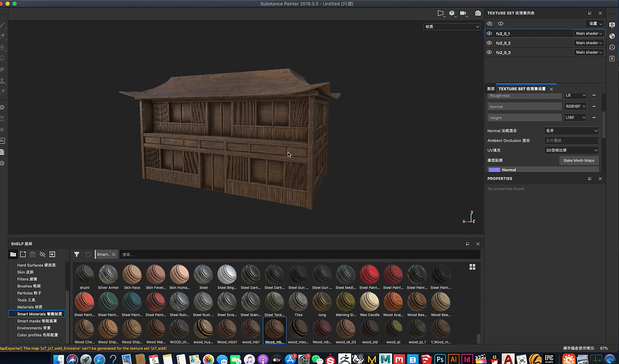Viewport: 619px width, 364px height.
Task: Open the history clock icon in sidebar
Action: coord(612,47)
